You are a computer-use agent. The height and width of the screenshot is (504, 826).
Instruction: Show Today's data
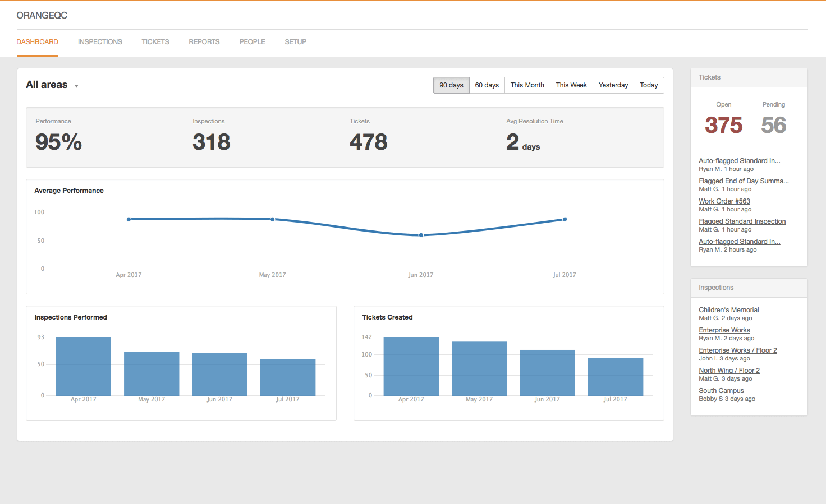649,85
